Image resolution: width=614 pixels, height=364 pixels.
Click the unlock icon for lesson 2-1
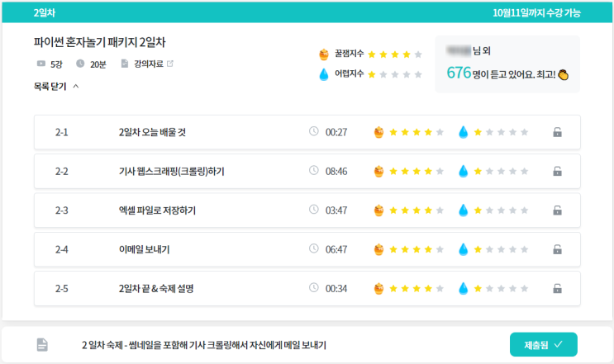tap(557, 132)
